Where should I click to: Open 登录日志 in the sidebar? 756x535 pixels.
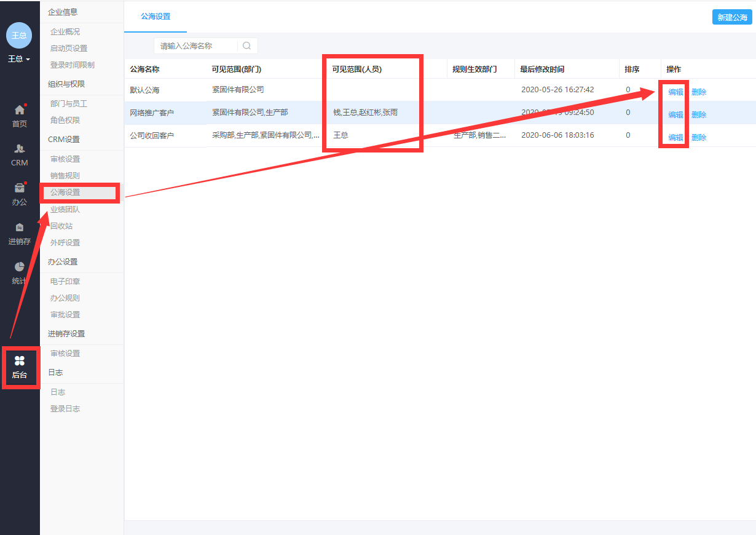point(65,408)
